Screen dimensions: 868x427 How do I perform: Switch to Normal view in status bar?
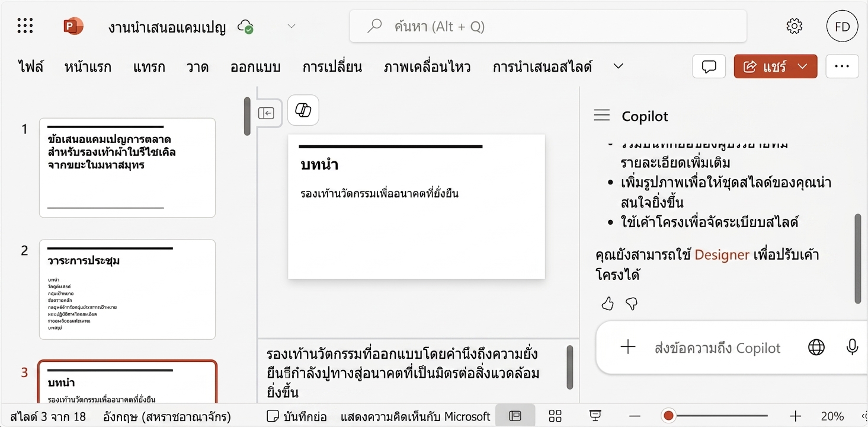515,416
